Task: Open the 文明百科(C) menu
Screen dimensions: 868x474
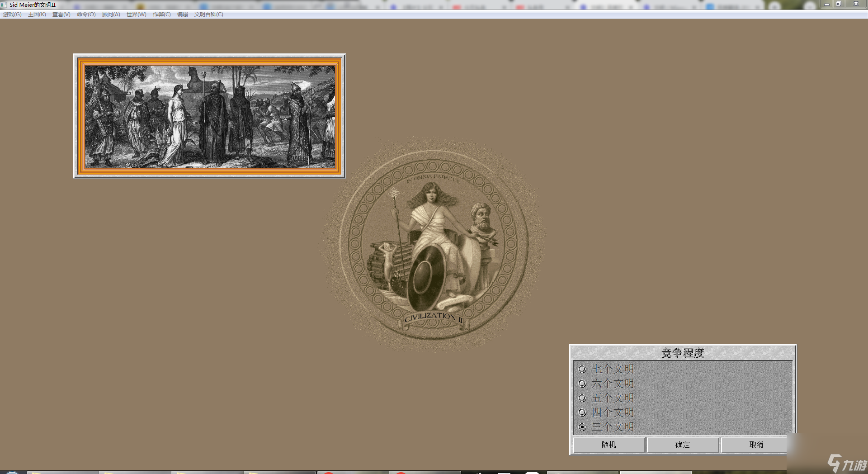Action: pos(209,14)
